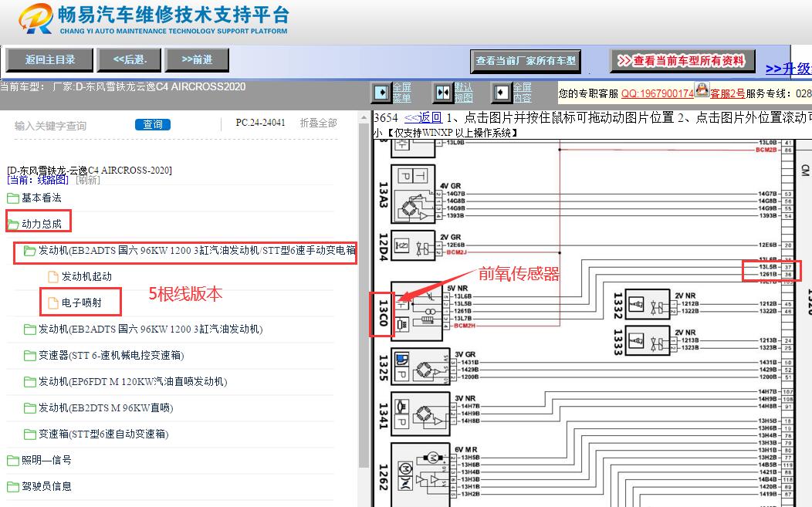
Task: Open the 全屏菜单 text link
Action: [402, 93]
